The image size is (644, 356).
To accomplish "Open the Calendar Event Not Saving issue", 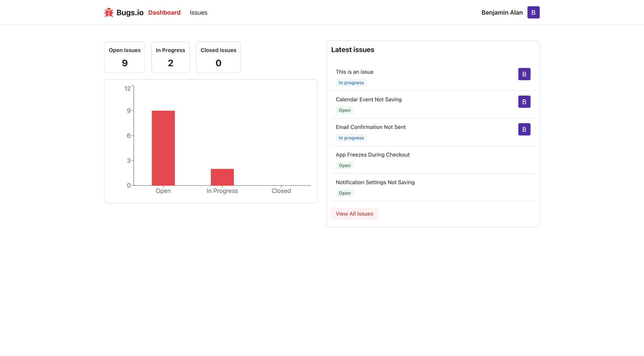I will click(369, 99).
